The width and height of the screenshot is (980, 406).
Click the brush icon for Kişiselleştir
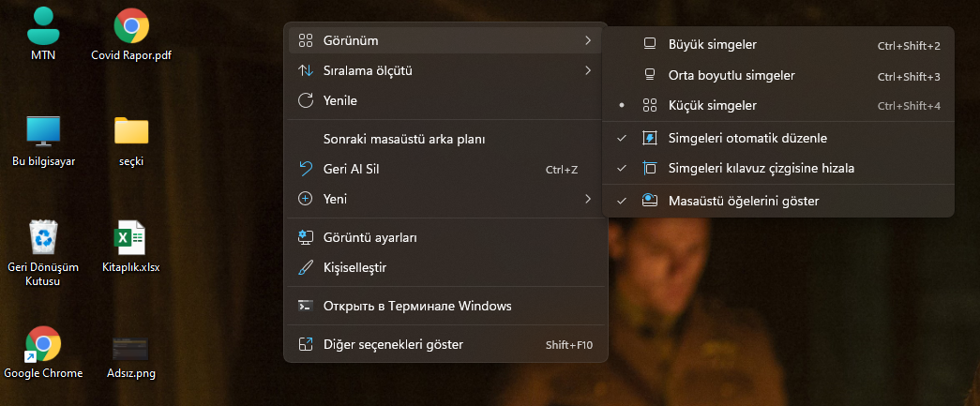pyautogui.click(x=305, y=268)
